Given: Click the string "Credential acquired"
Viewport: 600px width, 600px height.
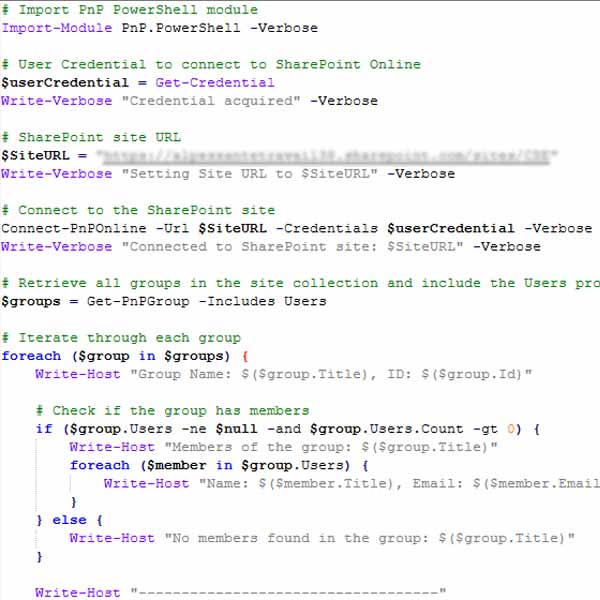Looking at the screenshot, I should coord(211,101).
